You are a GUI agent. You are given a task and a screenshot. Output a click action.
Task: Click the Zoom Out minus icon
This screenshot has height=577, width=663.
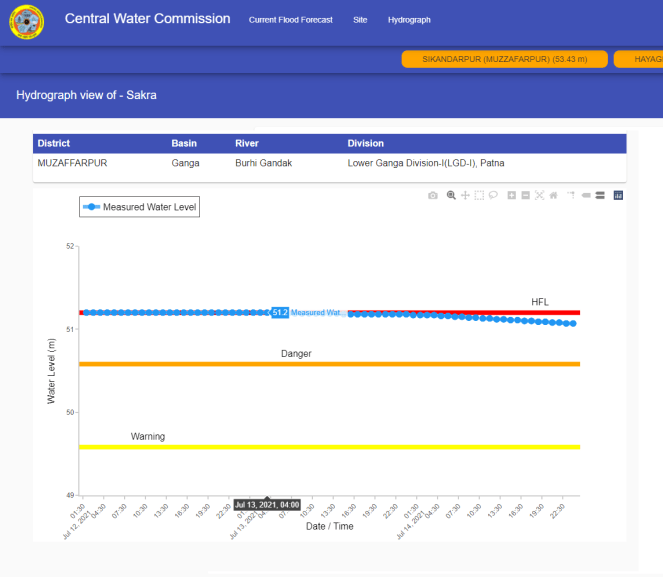pyautogui.click(x=526, y=196)
